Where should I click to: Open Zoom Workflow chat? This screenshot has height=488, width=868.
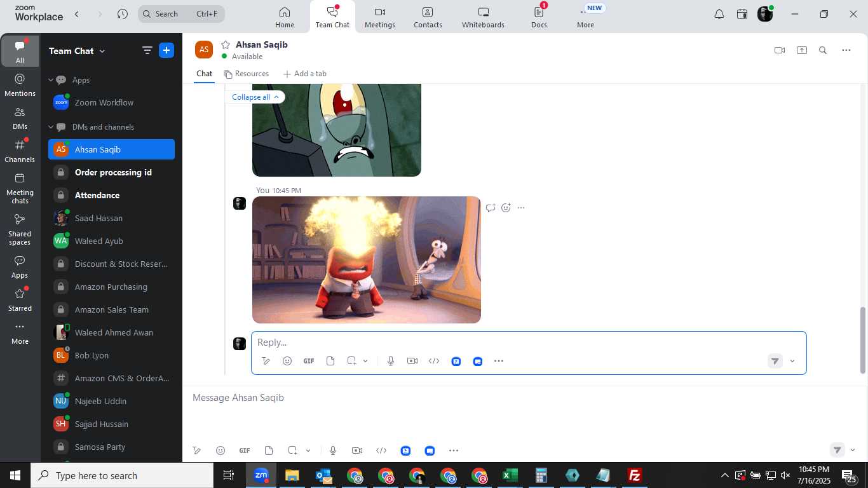[111, 102]
